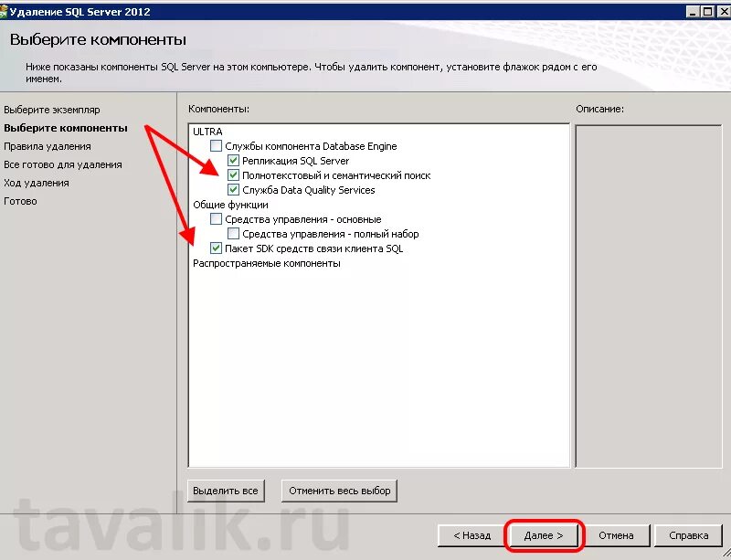The width and height of the screenshot is (731, 560).
Task: Select 'Готово' step in sidebar
Action: (x=20, y=201)
